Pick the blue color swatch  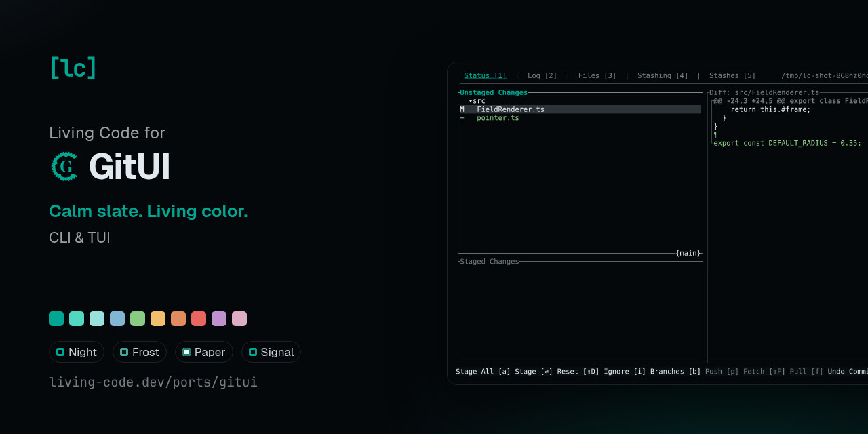pyautogui.click(x=117, y=319)
